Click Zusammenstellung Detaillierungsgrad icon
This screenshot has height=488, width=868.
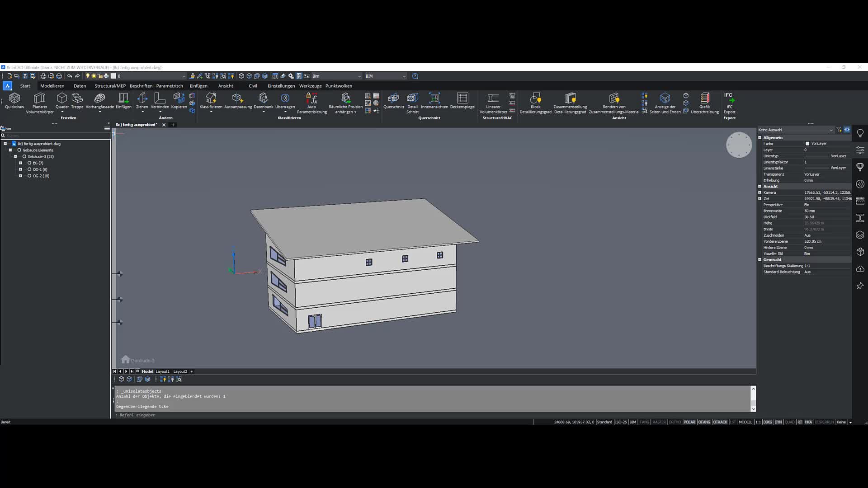point(570,103)
